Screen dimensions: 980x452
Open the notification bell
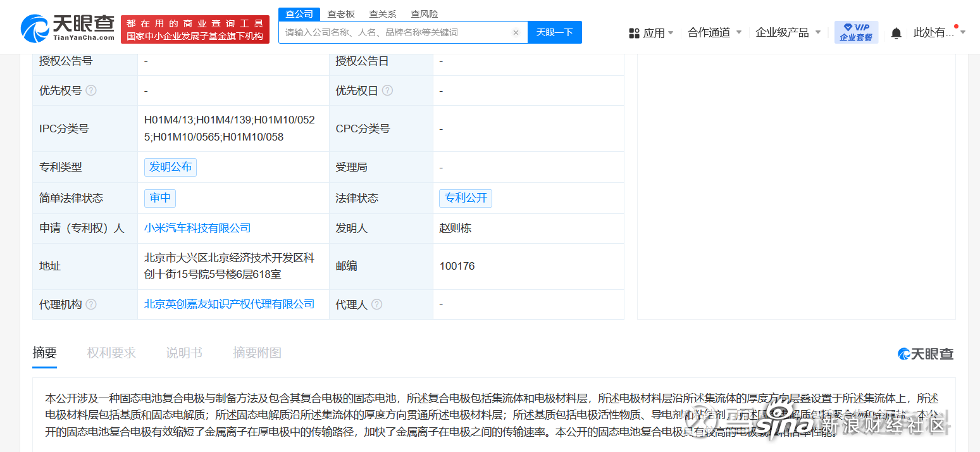[896, 33]
